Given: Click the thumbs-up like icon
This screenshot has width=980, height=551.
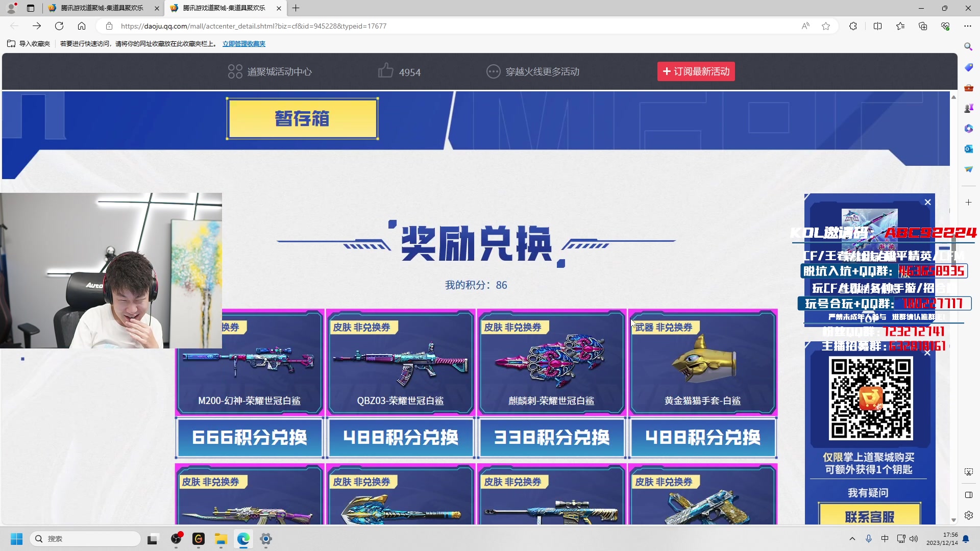Looking at the screenshot, I should click(x=386, y=70).
